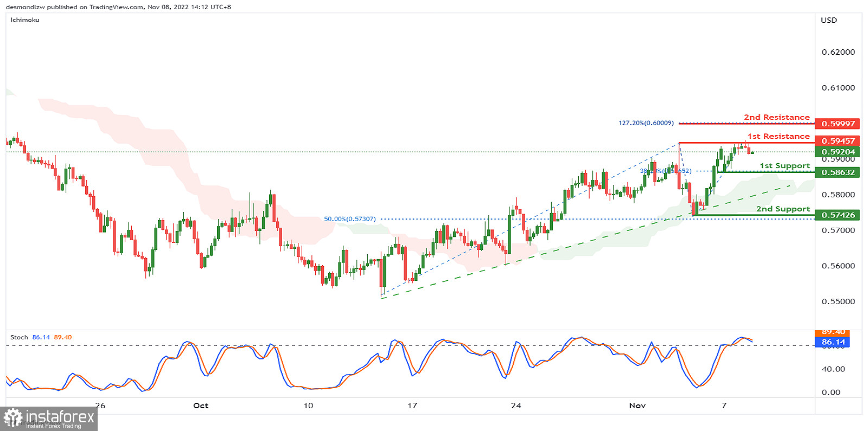The image size is (868, 431).
Task: Select the publisher header text 'desmondlzw published on TradingView.com'
Action: [74, 7]
